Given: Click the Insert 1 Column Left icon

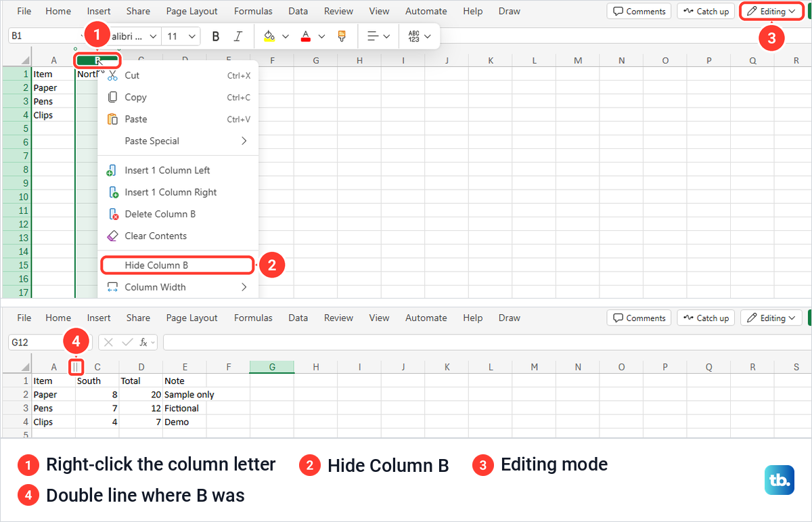Looking at the screenshot, I should click(x=112, y=171).
